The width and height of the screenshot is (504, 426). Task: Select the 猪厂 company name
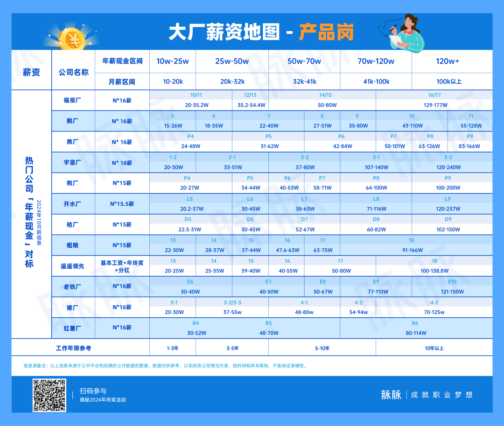pyautogui.click(x=72, y=308)
